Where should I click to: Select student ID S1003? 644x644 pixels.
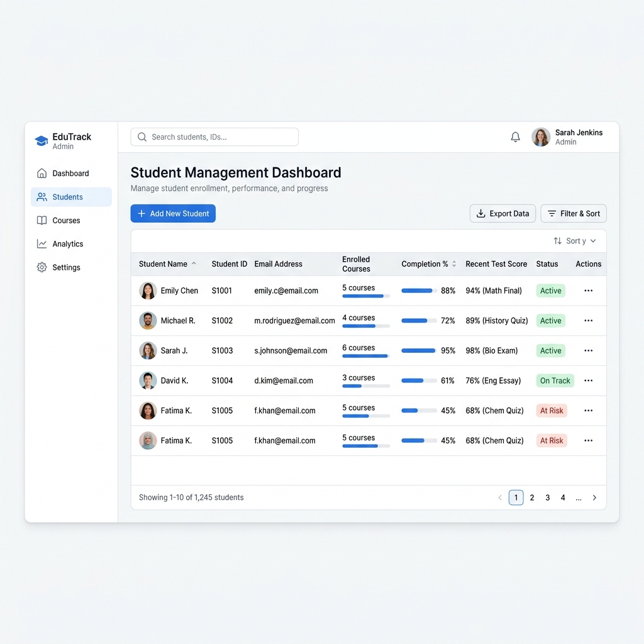click(222, 351)
